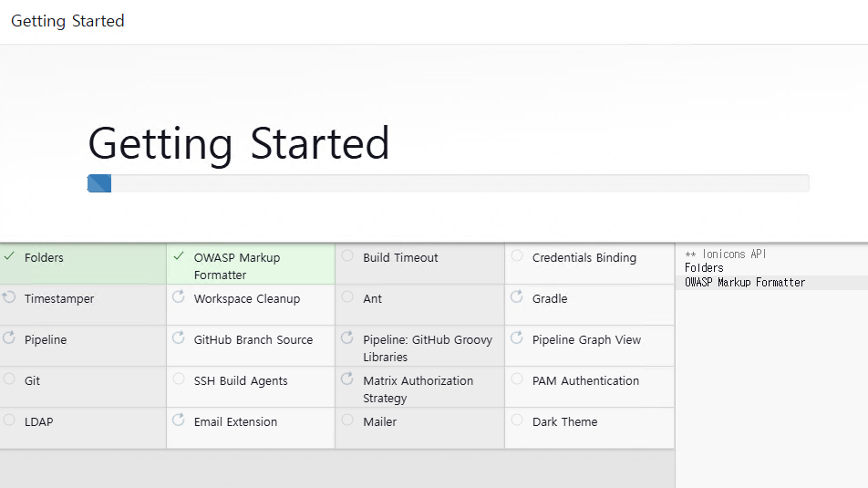Click the spinner icon next to Timestamper
The height and width of the screenshot is (488, 868).
(9, 296)
